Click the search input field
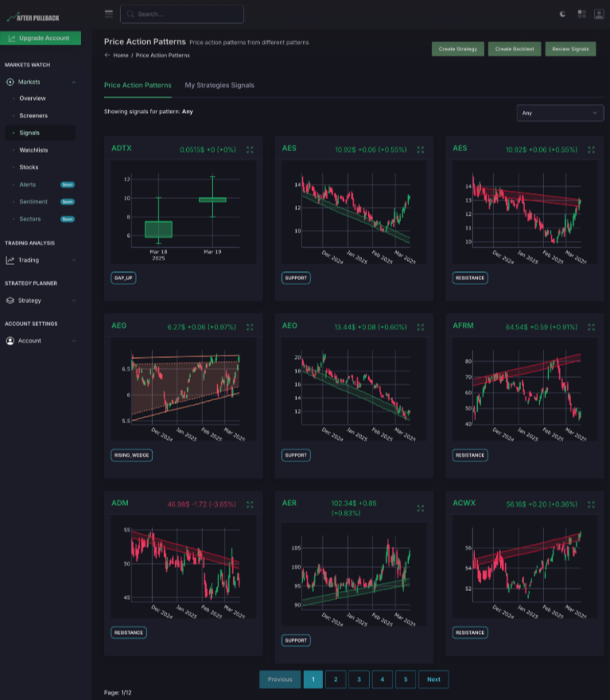Viewport: 610px width, 700px height. pos(183,14)
